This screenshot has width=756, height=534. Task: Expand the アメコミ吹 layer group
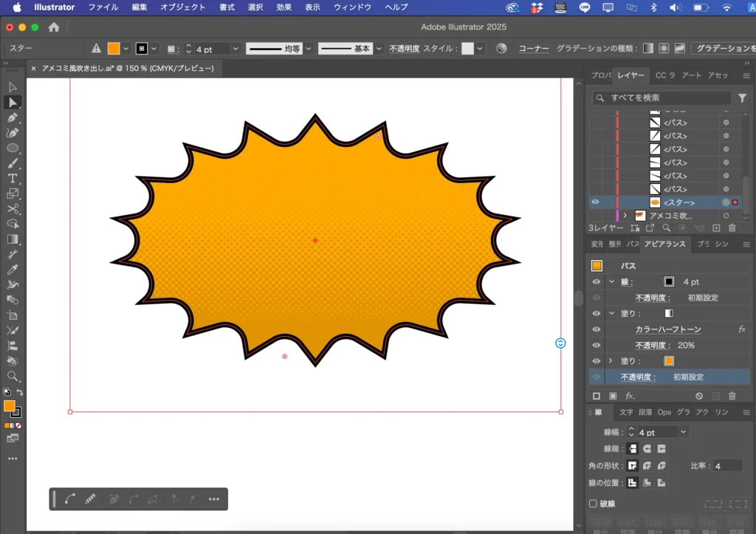tap(625, 216)
